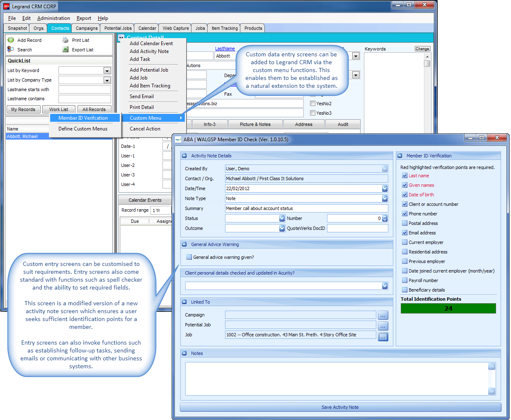Open the Outcome dropdown
This screenshot has height=420, width=511.
point(282,228)
